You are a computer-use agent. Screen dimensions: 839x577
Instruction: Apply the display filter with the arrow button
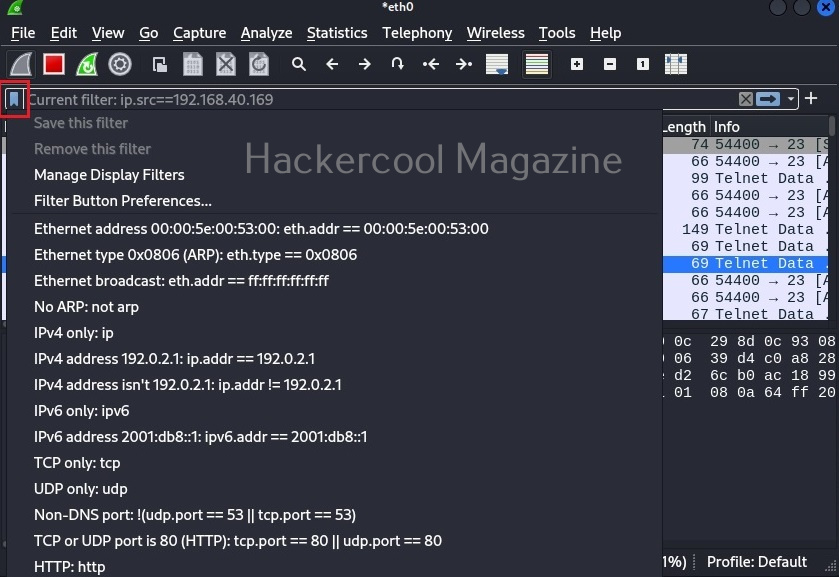[768, 99]
